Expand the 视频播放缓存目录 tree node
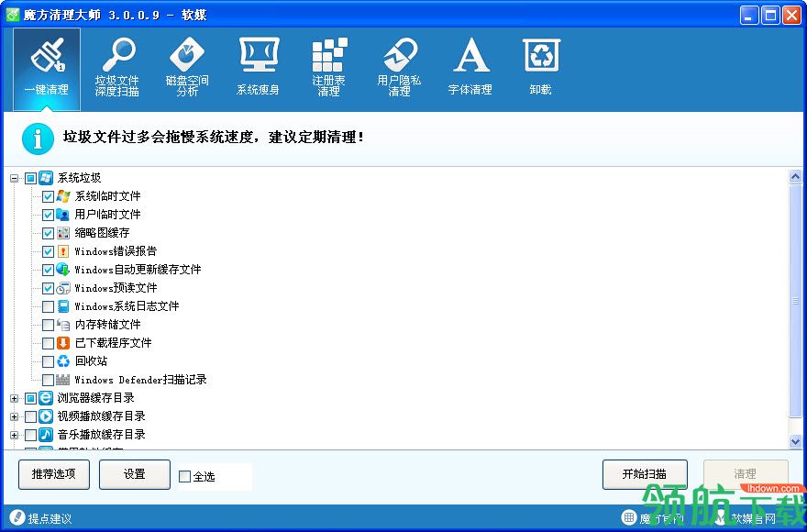Screen dimensions: 807x532 click(15, 416)
